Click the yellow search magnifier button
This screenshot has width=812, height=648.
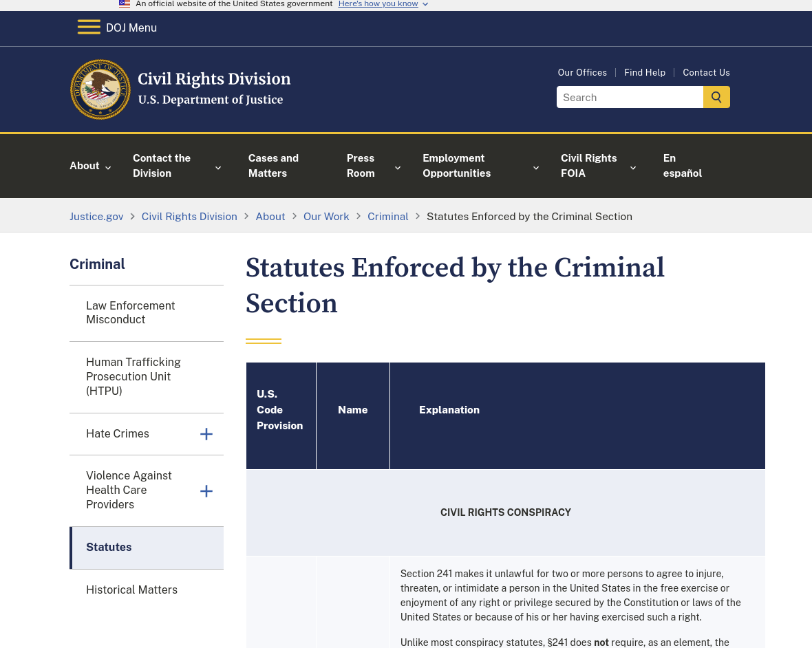pos(716,97)
